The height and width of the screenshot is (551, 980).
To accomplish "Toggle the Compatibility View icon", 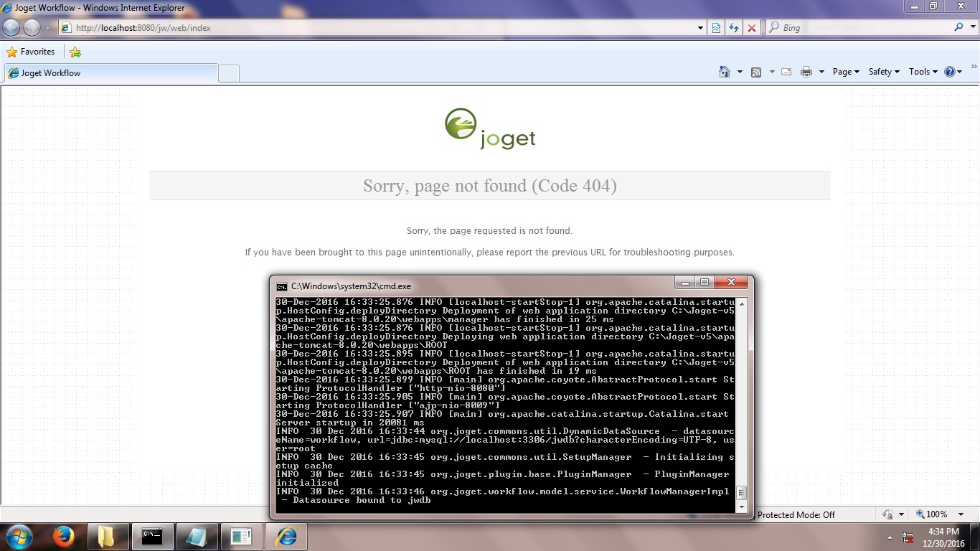I will click(x=716, y=28).
